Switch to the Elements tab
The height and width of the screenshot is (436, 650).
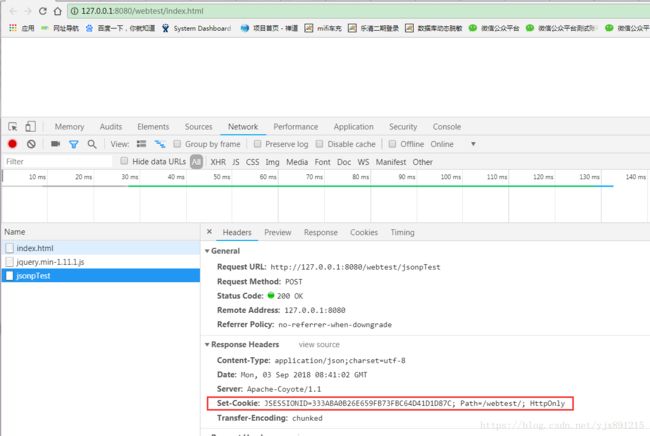pos(153,127)
